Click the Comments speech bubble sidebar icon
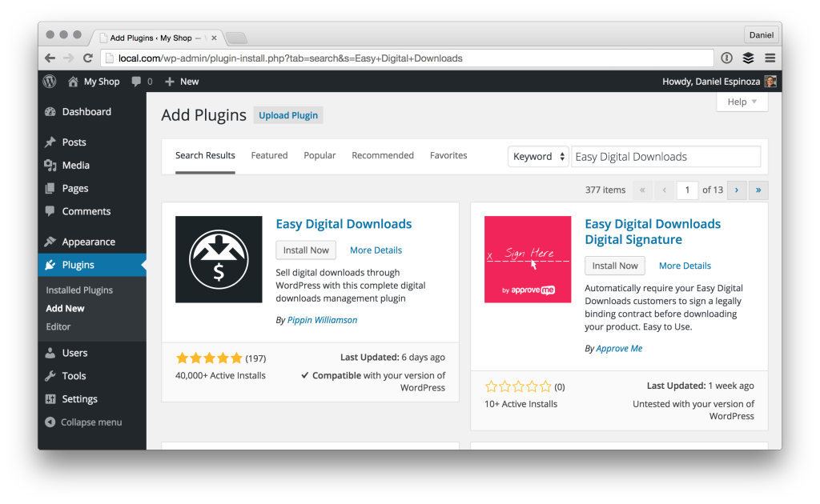The image size is (820, 504). pyautogui.click(x=50, y=211)
